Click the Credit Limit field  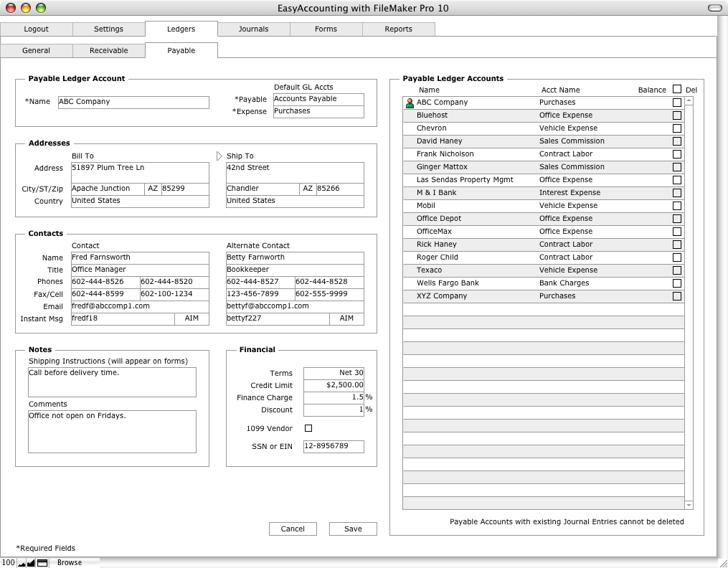click(334, 385)
